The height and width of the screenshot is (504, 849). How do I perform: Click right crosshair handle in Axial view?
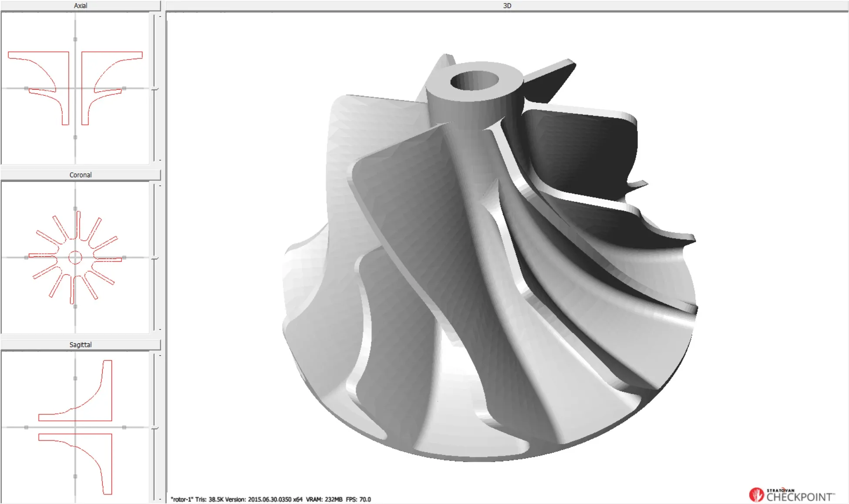tap(125, 88)
